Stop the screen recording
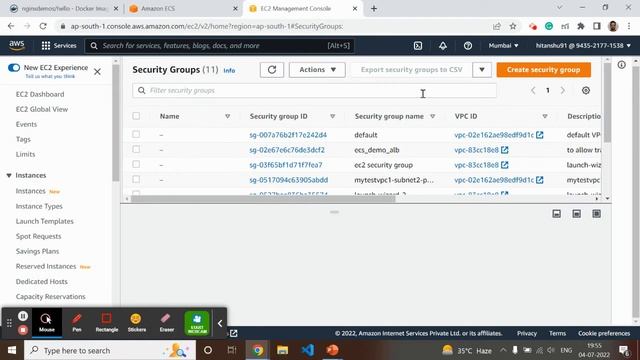The height and width of the screenshot is (360, 640). 23,329
